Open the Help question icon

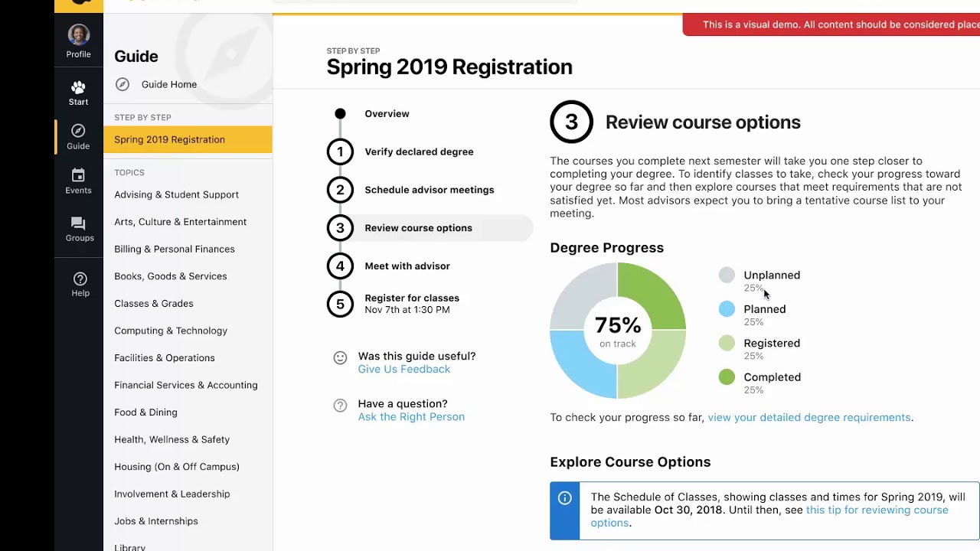tap(80, 279)
